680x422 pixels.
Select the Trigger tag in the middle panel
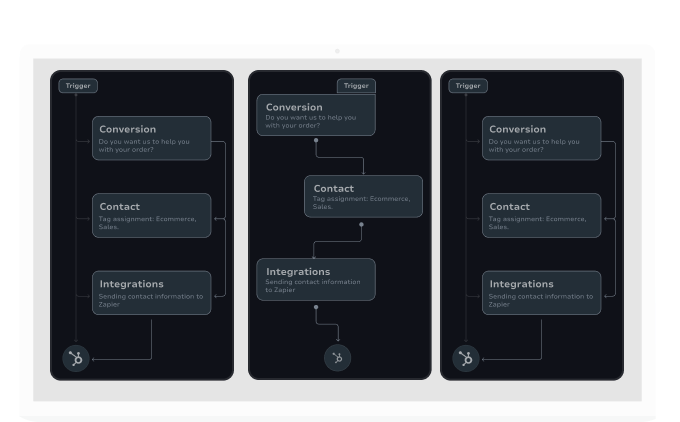coord(356,86)
